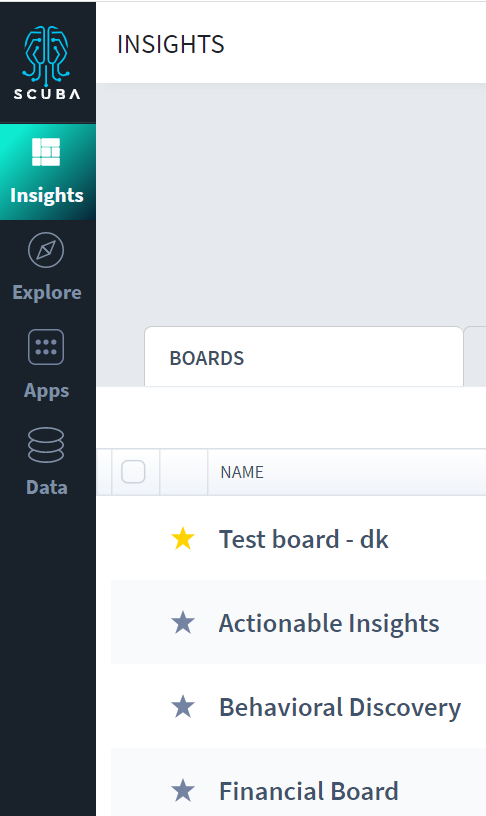
Task: Select the partially visible tab beside BOARDS
Action: click(475, 358)
